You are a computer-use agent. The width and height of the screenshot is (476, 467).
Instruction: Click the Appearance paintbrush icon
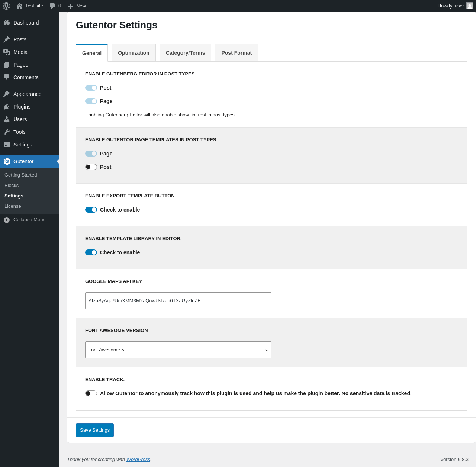pos(7,94)
